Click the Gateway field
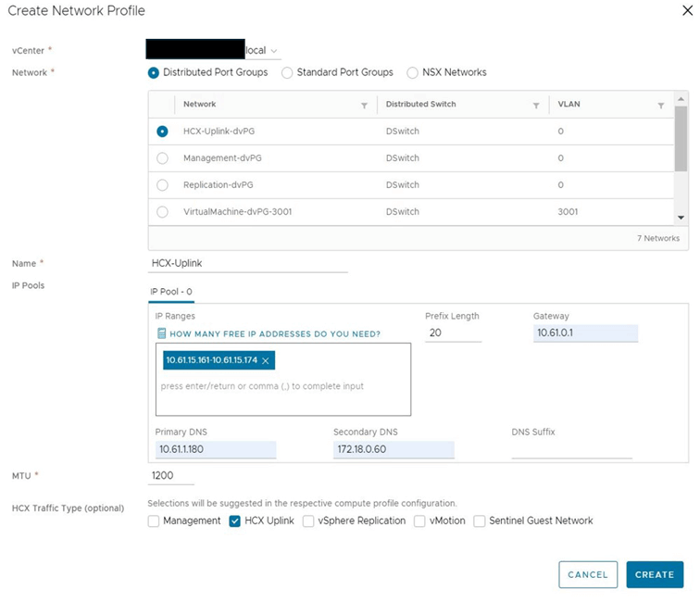700x602 pixels. (x=585, y=333)
